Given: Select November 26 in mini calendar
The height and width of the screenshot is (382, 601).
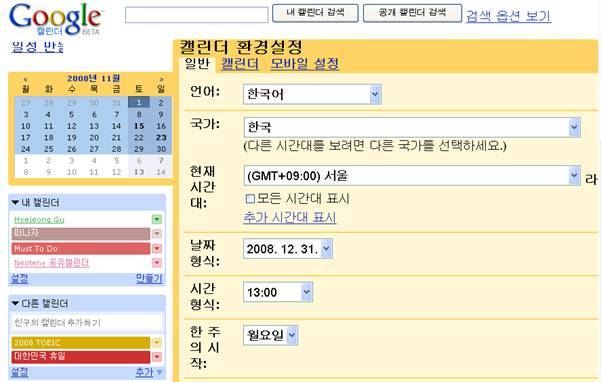Looking at the screenshot, I should pos(72,149).
